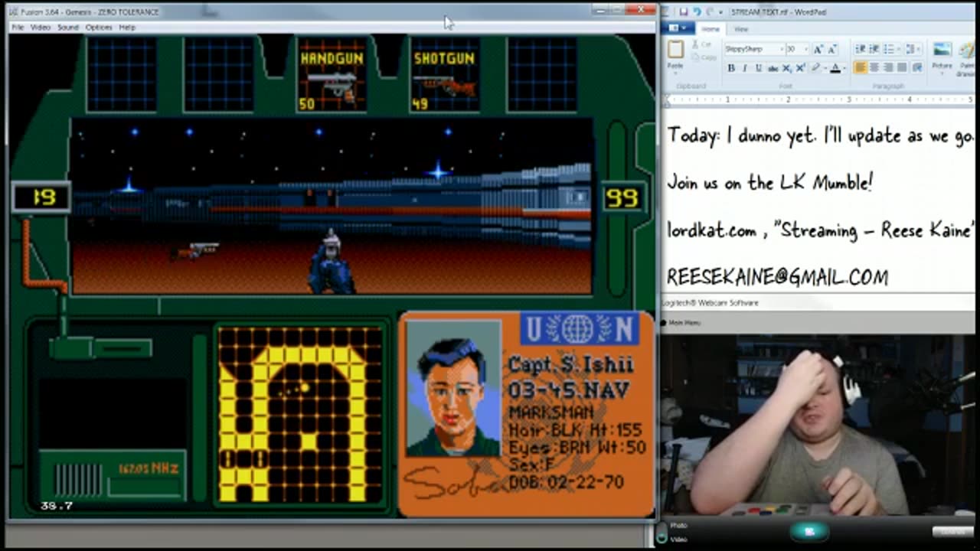The height and width of the screenshot is (551, 980).
Task: Grow the font size
Action: (x=818, y=50)
